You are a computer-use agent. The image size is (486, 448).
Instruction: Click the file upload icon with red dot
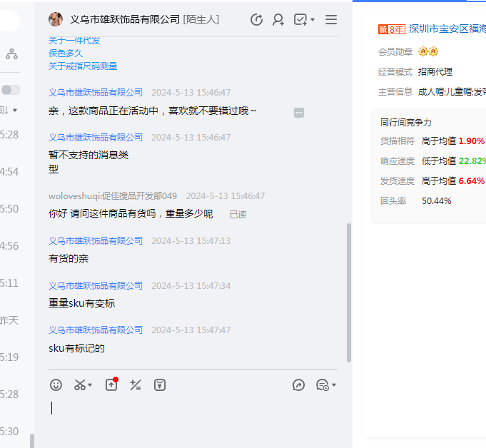pos(111,385)
